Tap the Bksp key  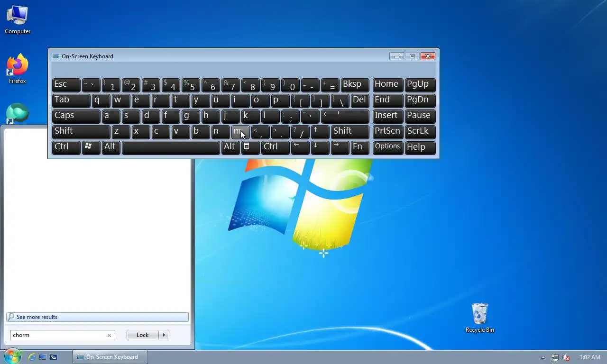pos(355,85)
